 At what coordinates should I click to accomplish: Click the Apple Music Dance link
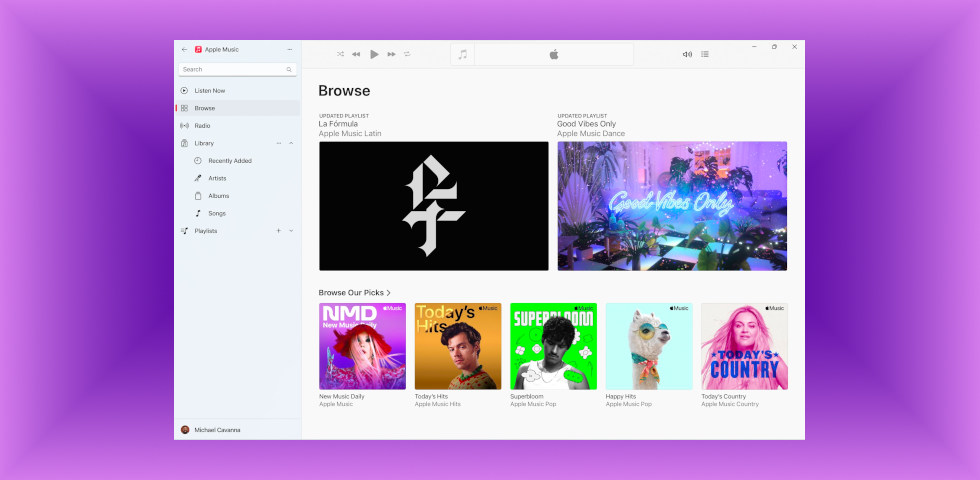click(591, 134)
